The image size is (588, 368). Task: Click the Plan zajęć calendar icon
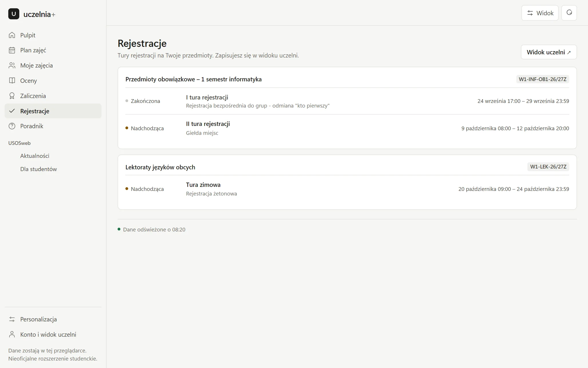pyautogui.click(x=12, y=50)
